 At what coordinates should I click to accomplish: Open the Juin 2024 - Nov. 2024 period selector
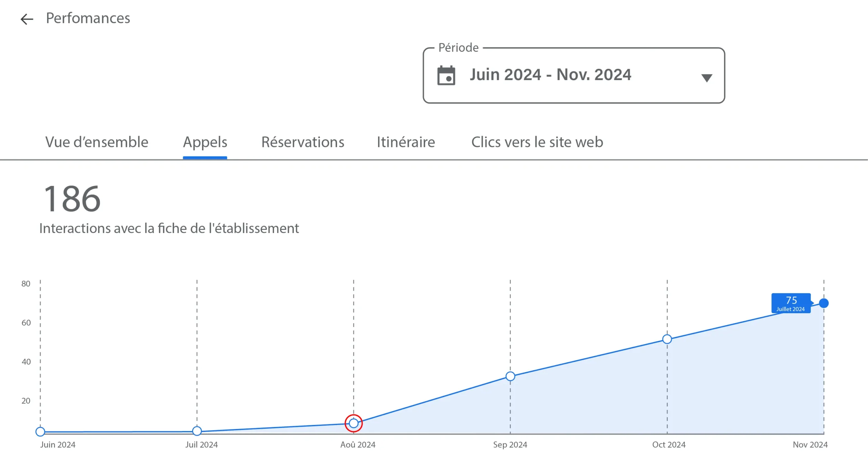click(x=550, y=75)
